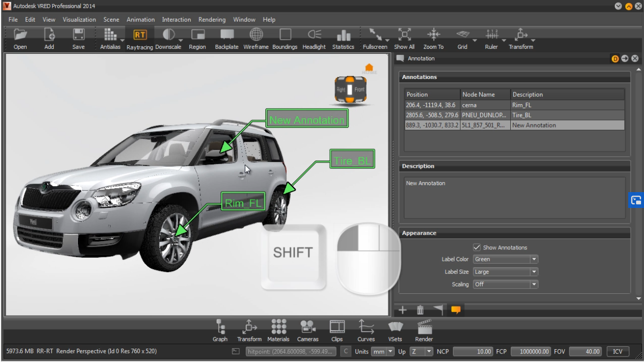
Task: Switch to Fullscreen via the toolbar icon
Action: pos(375,35)
